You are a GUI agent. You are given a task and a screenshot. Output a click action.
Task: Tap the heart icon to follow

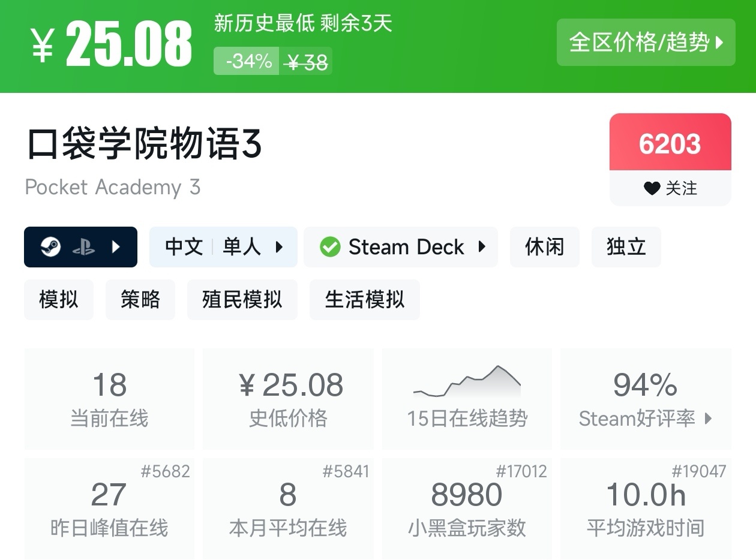652,188
